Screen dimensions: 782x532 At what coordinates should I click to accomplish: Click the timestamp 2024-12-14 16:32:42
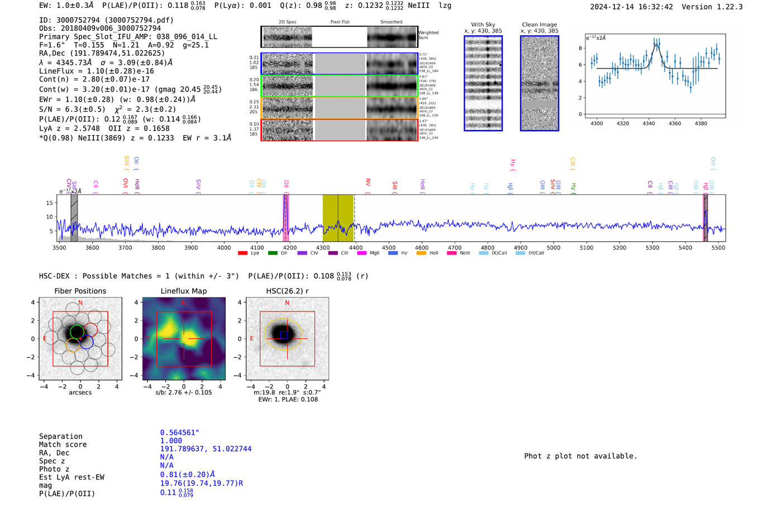631,7
